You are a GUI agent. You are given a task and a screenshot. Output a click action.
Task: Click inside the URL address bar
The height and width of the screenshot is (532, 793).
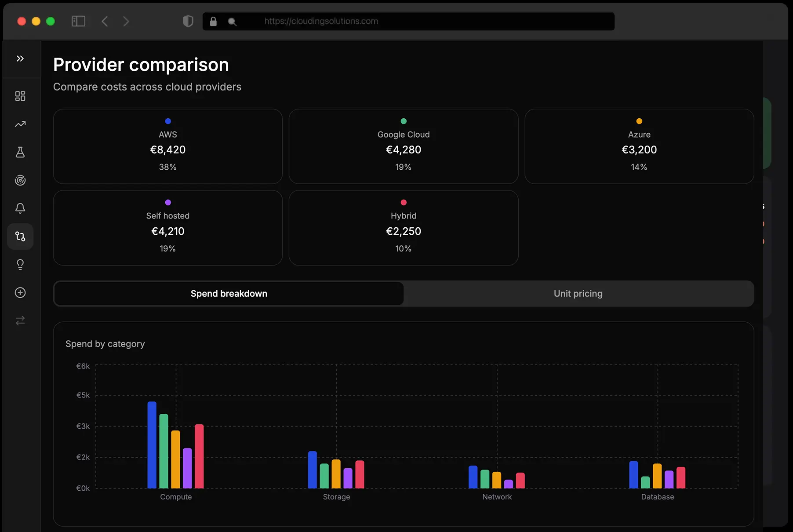click(408, 21)
